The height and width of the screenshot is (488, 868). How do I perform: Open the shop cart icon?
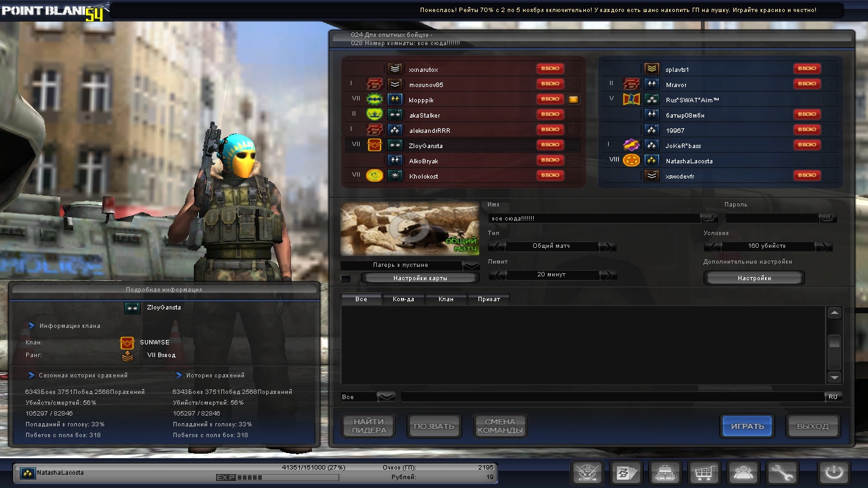click(x=704, y=473)
